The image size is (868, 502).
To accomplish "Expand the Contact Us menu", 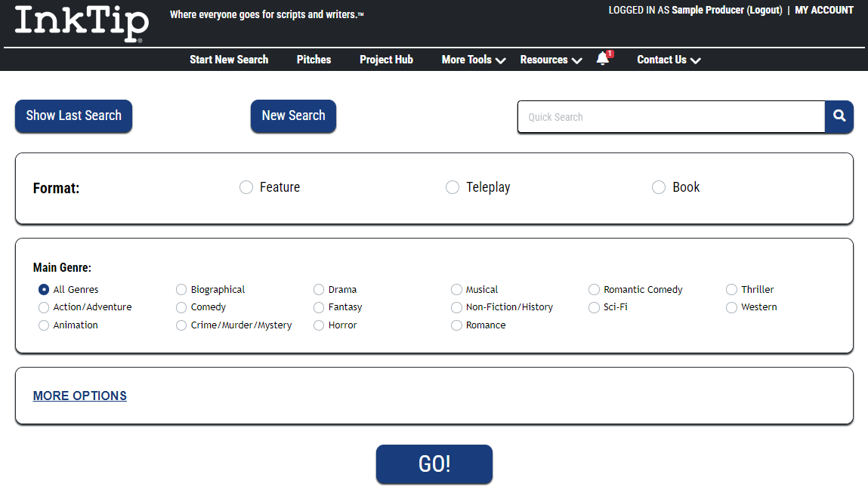I will [669, 60].
